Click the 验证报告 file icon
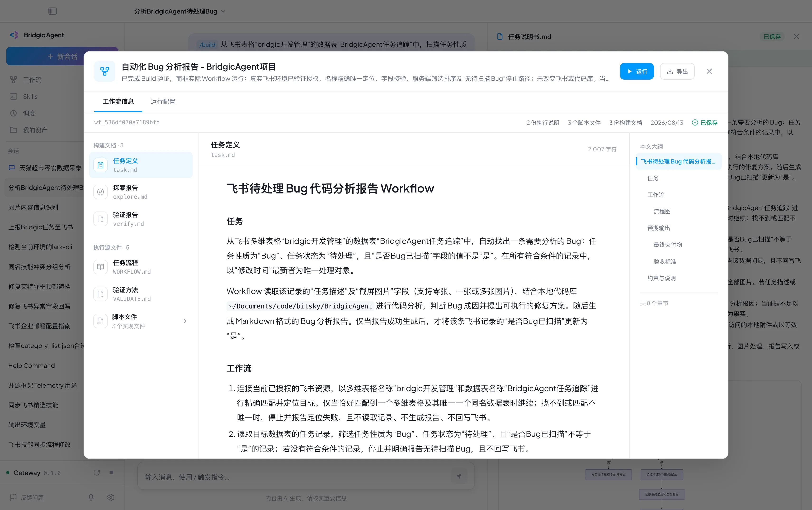 click(100, 219)
